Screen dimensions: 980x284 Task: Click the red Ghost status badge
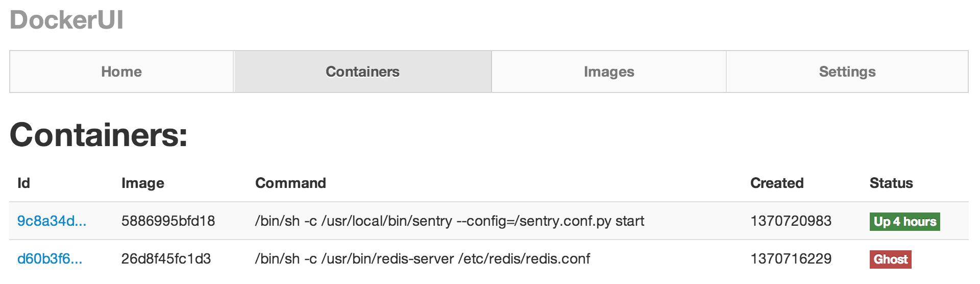[891, 259]
